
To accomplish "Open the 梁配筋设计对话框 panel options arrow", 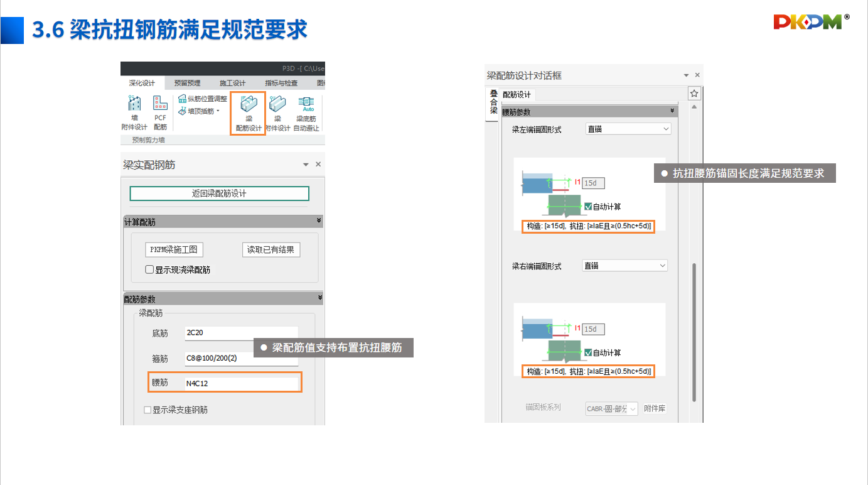I will coord(686,75).
